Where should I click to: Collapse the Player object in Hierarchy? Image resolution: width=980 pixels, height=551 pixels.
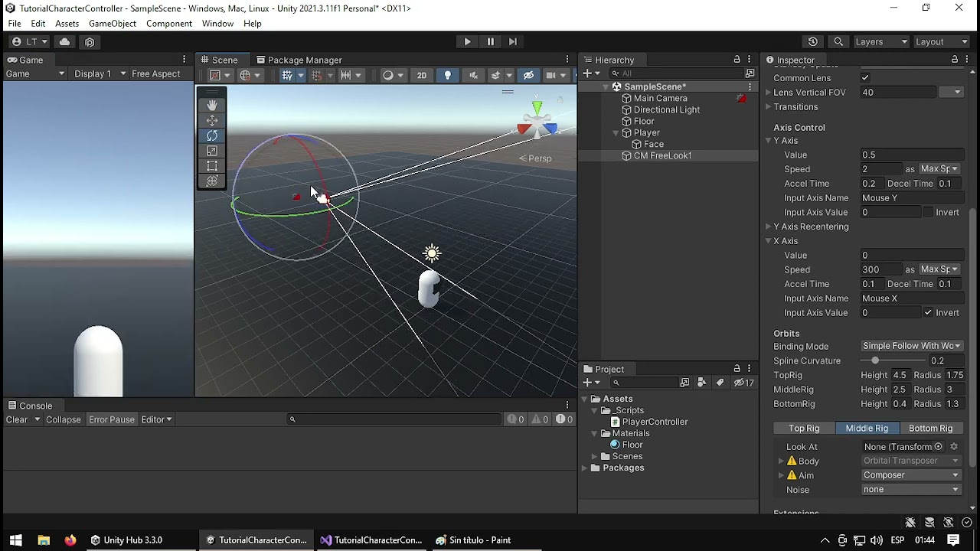(616, 133)
